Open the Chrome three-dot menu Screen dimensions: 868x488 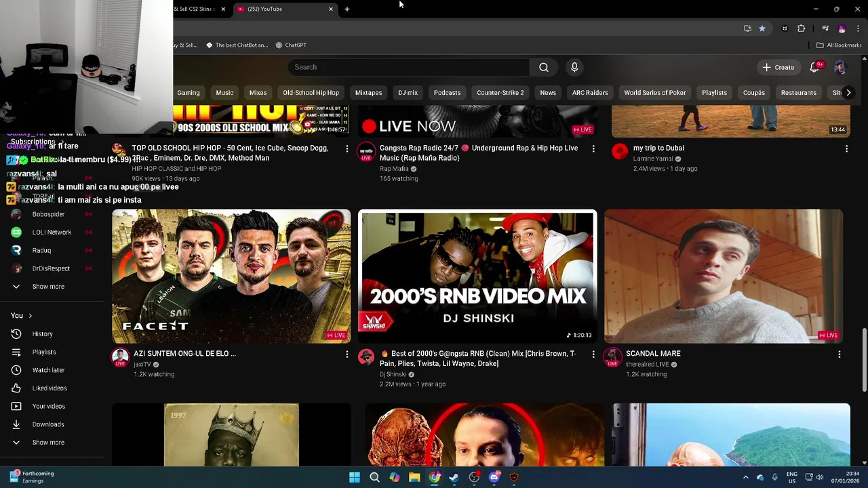click(859, 28)
